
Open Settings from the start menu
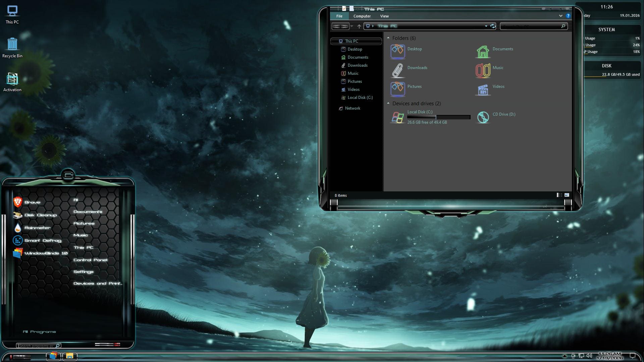tap(84, 271)
